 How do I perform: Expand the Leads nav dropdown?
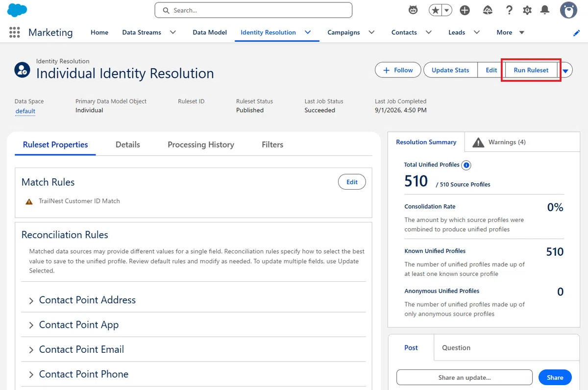[476, 32]
